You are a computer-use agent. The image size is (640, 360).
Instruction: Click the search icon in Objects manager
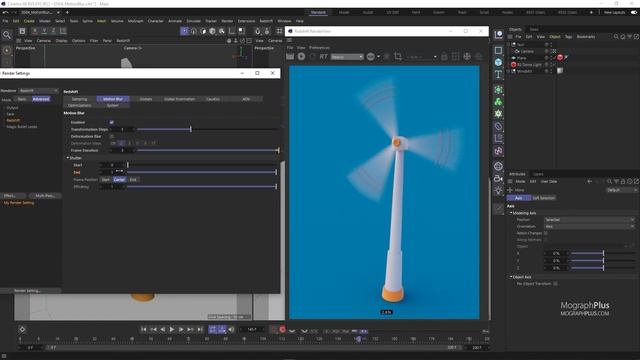click(x=616, y=37)
